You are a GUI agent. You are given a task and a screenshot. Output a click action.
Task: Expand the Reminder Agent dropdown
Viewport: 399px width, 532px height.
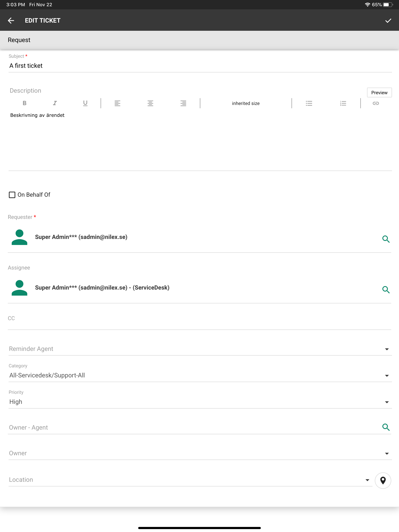click(x=200, y=349)
